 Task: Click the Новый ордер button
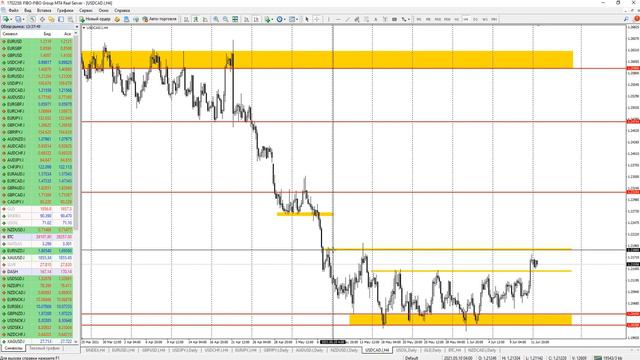(95, 19)
